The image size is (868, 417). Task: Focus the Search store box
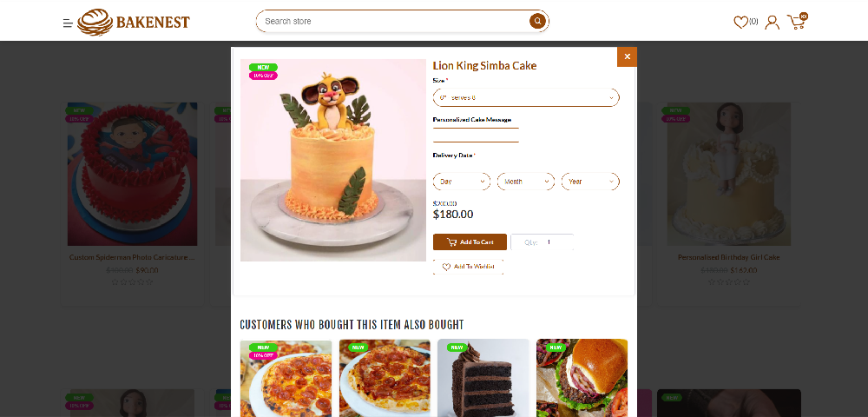tap(395, 21)
